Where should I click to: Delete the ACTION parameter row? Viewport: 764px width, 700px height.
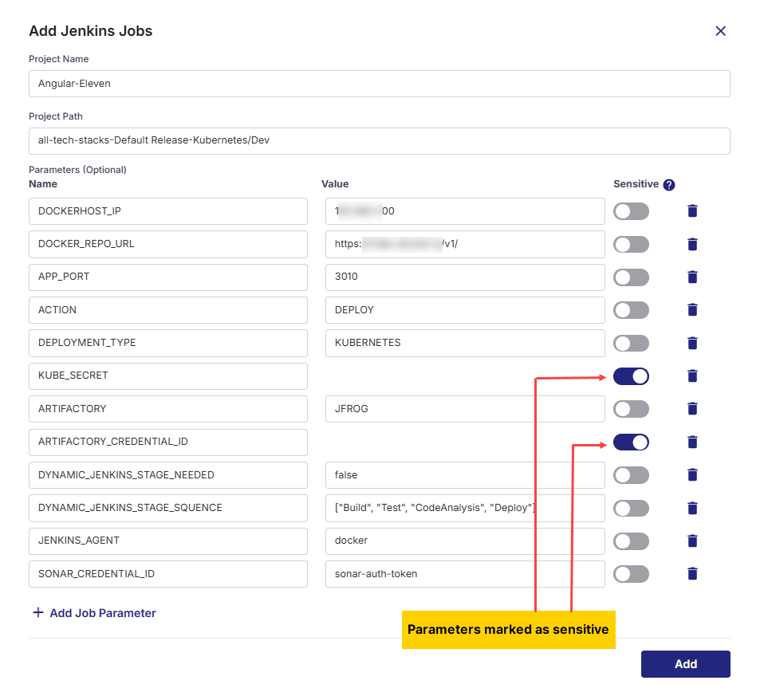click(692, 310)
